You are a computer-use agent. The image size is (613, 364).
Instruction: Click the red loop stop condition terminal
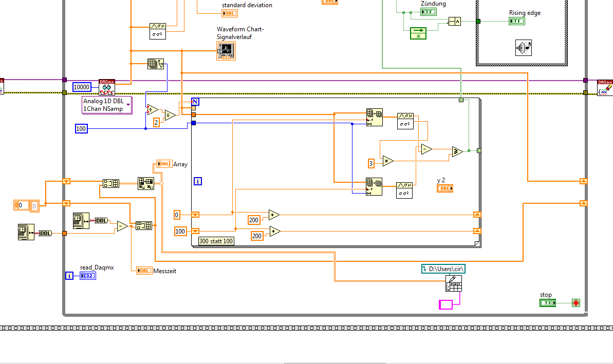[x=576, y=303]
